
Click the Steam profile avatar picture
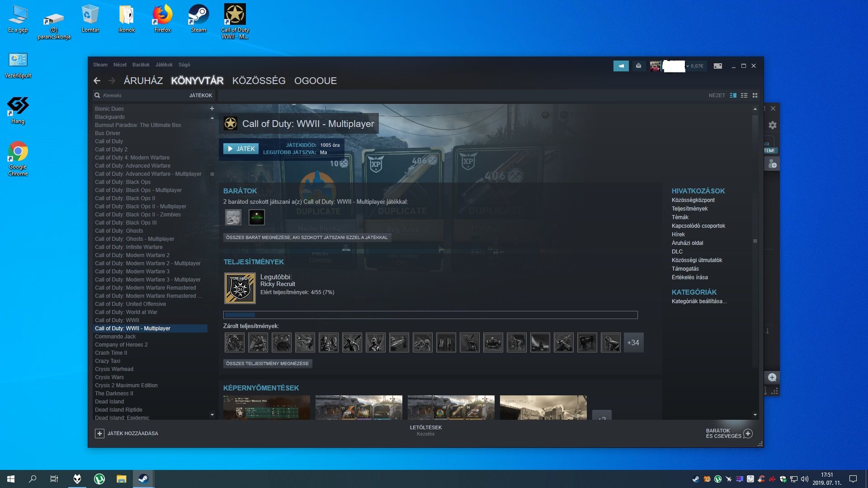click(x=655, y=66)
